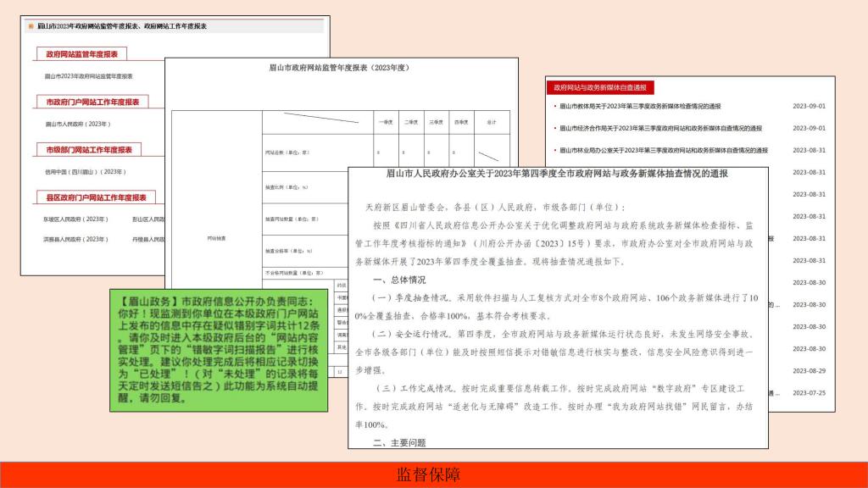Select the 政府网站监管年度报表 section heading
The height and width of the screenshot is (488, 868).
click(82, 54)
